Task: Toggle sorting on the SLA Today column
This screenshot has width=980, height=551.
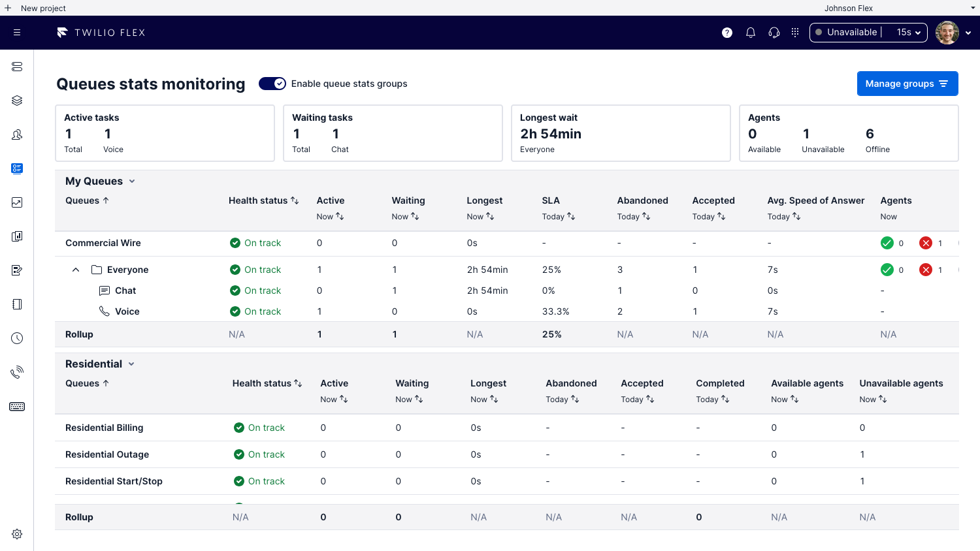Action: point(570,216)
